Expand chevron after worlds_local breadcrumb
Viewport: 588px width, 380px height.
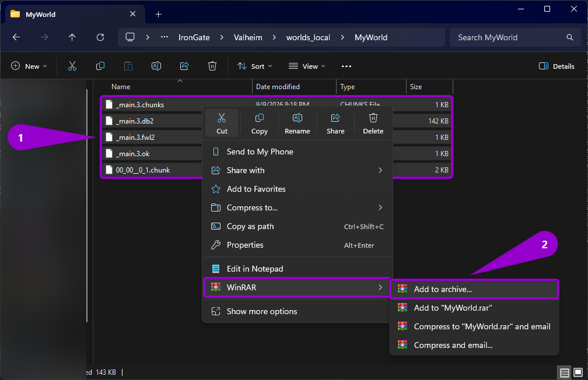pyautogui.click(x=342, y=37)
